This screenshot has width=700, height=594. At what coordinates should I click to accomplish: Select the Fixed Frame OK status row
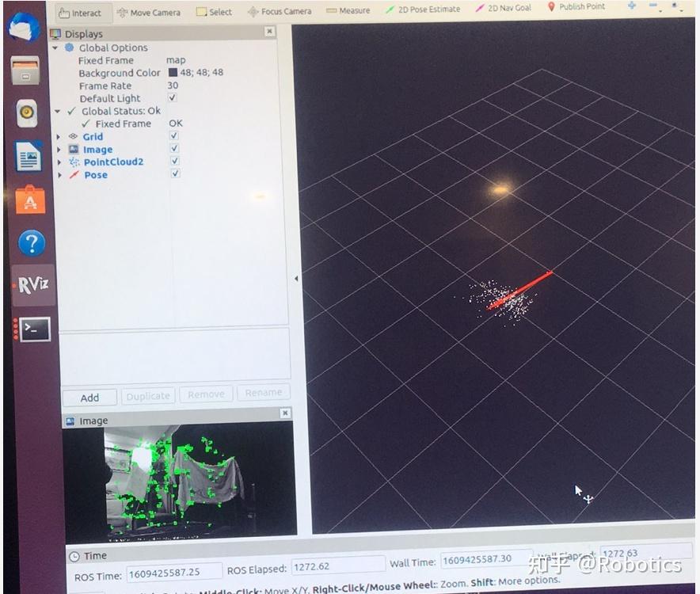click(133, 124)
